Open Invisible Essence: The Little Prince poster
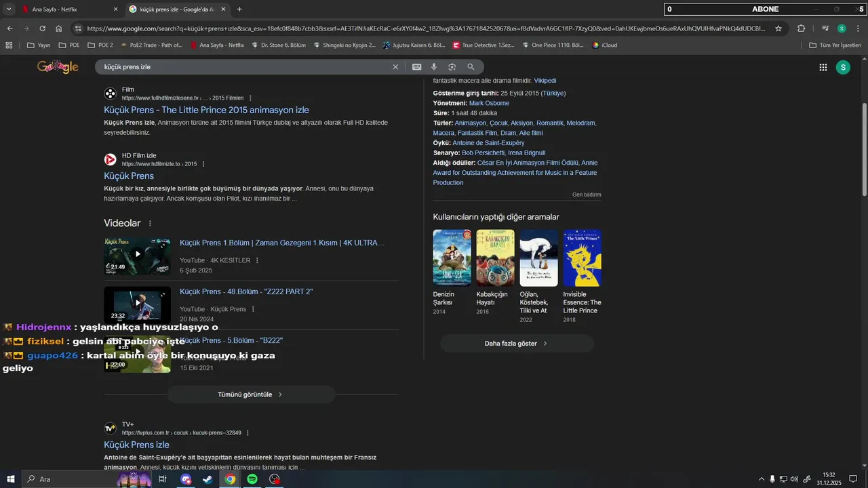The image size is (868, 488). click(x=582, y=258)
